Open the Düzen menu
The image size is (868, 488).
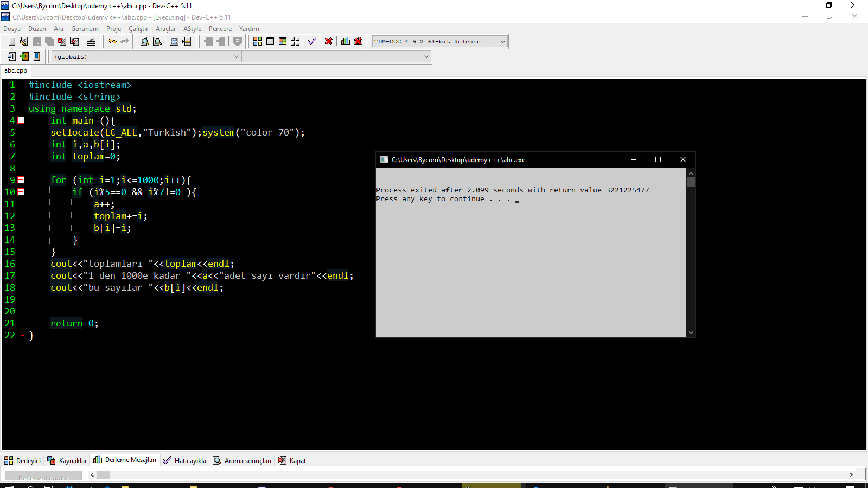(37, 29)
